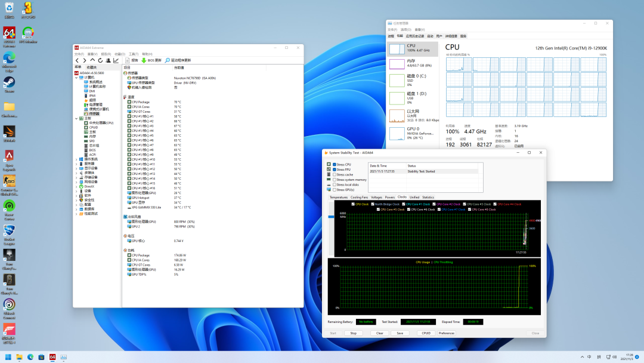644x363 pixels.
Task: Open AIDA64 from the Windows taskbar
Action: click(x=52, y=357)
